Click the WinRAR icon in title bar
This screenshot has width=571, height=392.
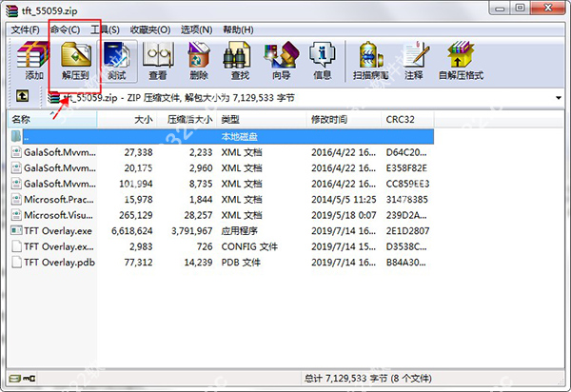click(x=11, y=10)
